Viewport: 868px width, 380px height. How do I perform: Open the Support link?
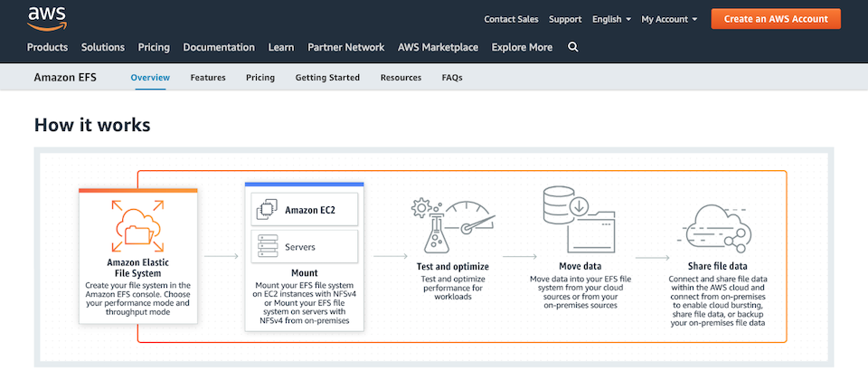[x=565, y=19]
